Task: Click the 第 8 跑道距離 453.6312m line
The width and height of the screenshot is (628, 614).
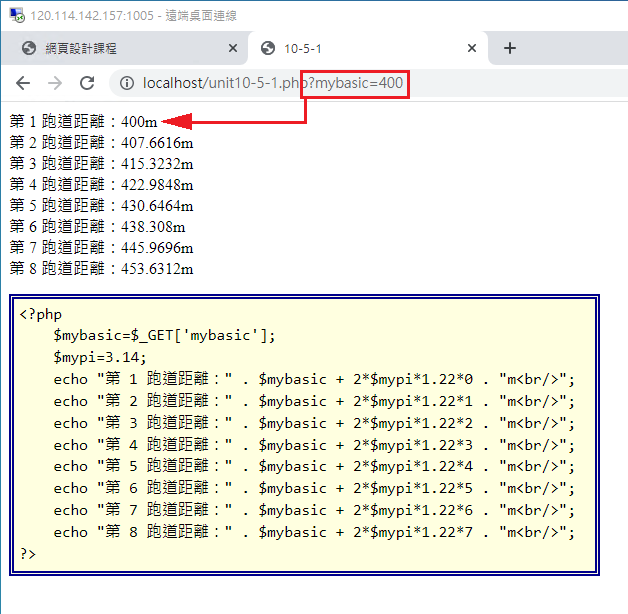Action: 101,269
